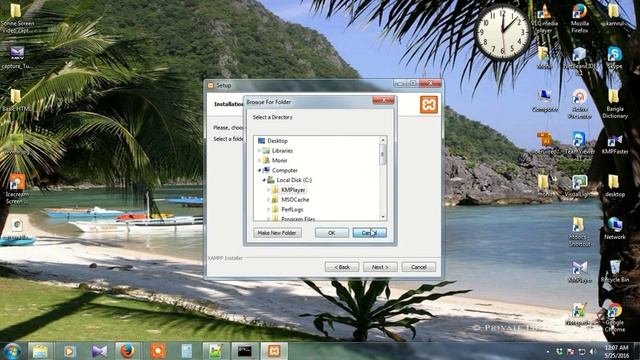Screen dimensions: 640x360
Task: Expand the MSOCache folder node
Action: (269, 200)
